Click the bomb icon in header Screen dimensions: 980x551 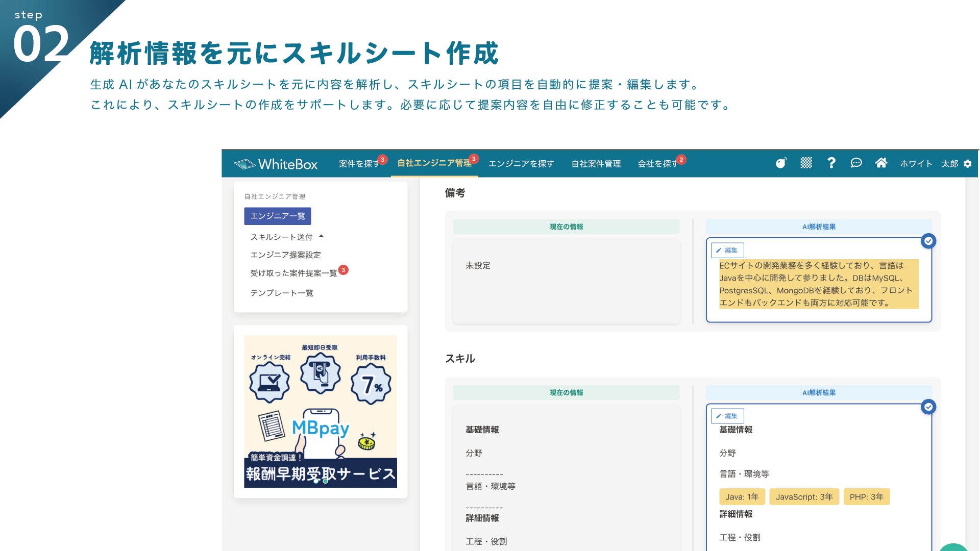coord(780,163)
